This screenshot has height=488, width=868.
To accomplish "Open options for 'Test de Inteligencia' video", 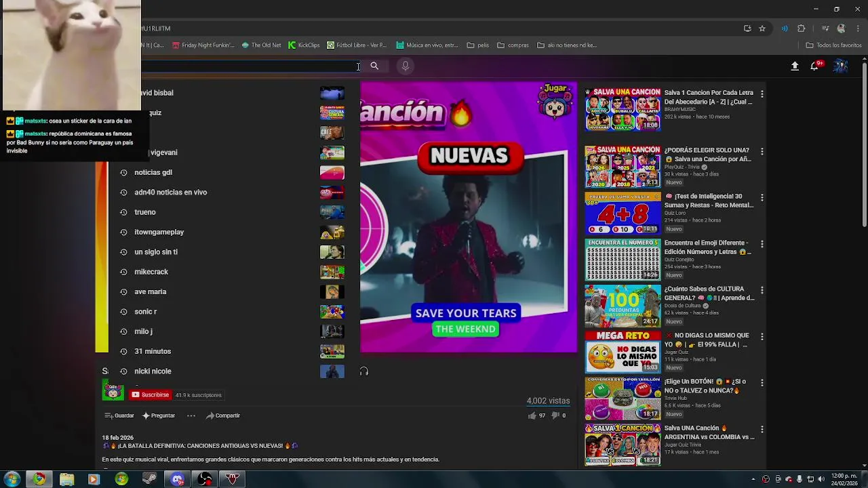I will point(762,197).
